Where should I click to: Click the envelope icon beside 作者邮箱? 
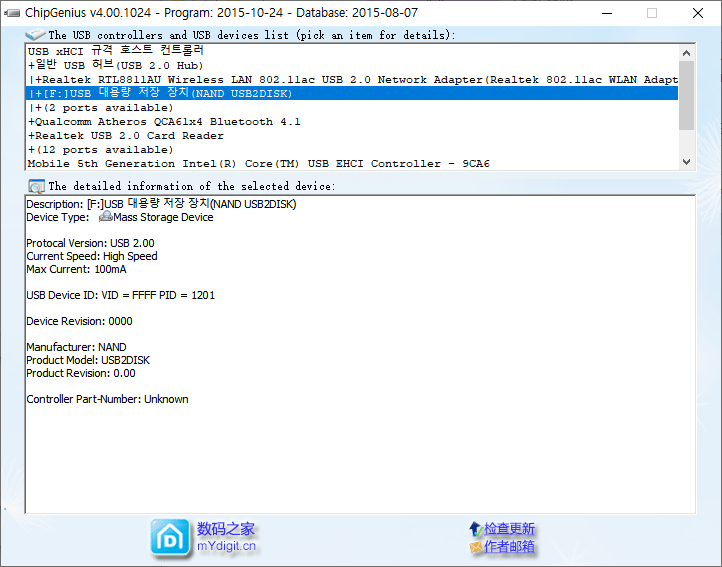click(476, 547)
